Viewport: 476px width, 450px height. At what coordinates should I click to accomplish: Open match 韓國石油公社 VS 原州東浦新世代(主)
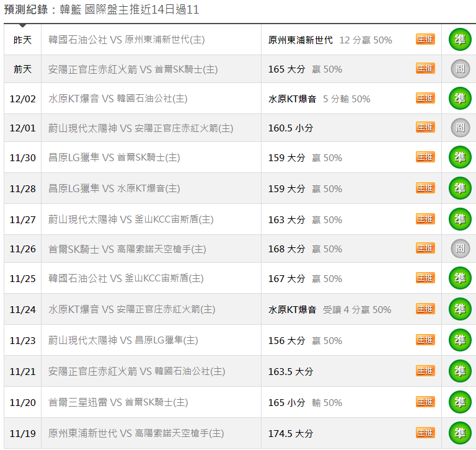[x=126, y=40]
